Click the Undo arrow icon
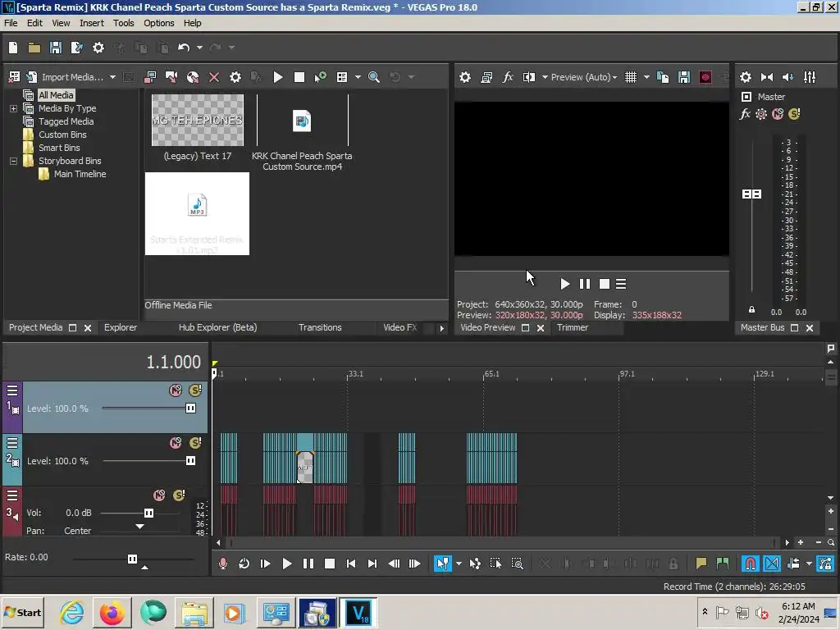 tap(184, 48)
